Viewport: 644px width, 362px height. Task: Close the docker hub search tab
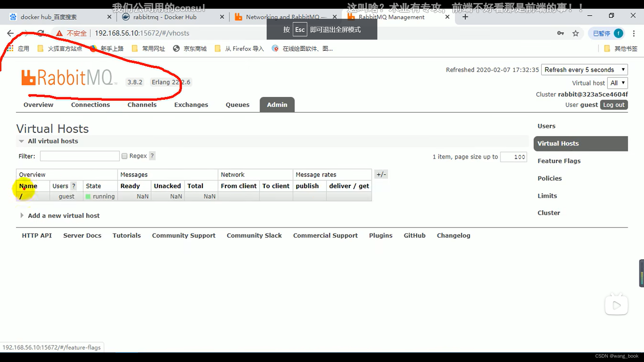(109, 17)
